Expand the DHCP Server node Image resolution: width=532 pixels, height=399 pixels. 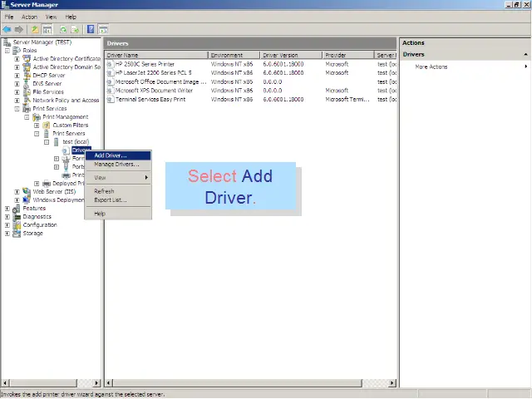coord(17,76)
